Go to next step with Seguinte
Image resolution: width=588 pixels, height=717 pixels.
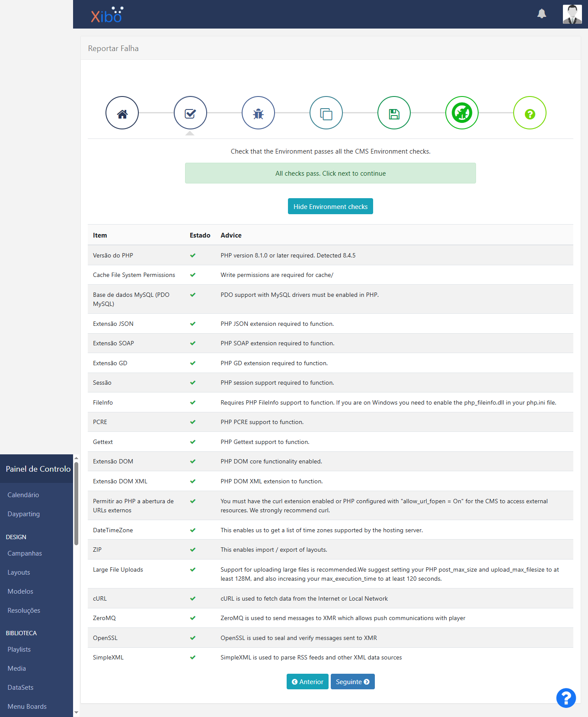pos(352,682)
